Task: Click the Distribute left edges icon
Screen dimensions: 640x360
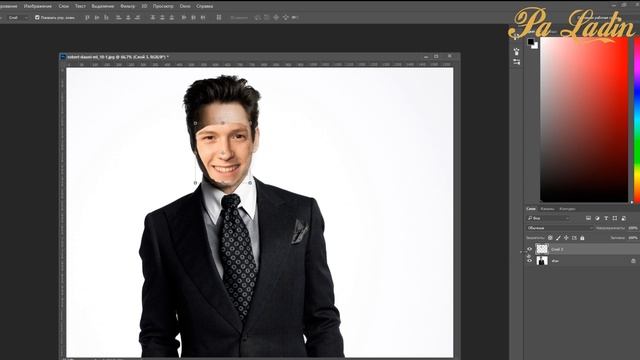Action: [x=184, y=18]
